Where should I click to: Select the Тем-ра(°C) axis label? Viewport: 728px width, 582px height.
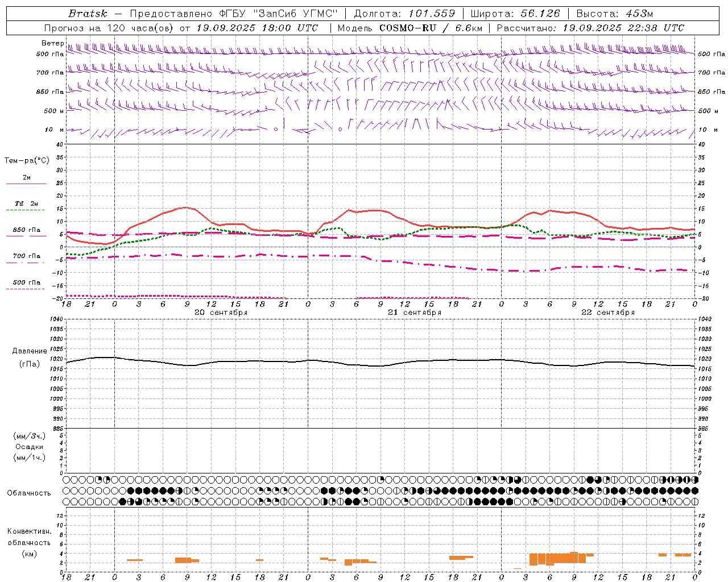click(x=27, y=161)
